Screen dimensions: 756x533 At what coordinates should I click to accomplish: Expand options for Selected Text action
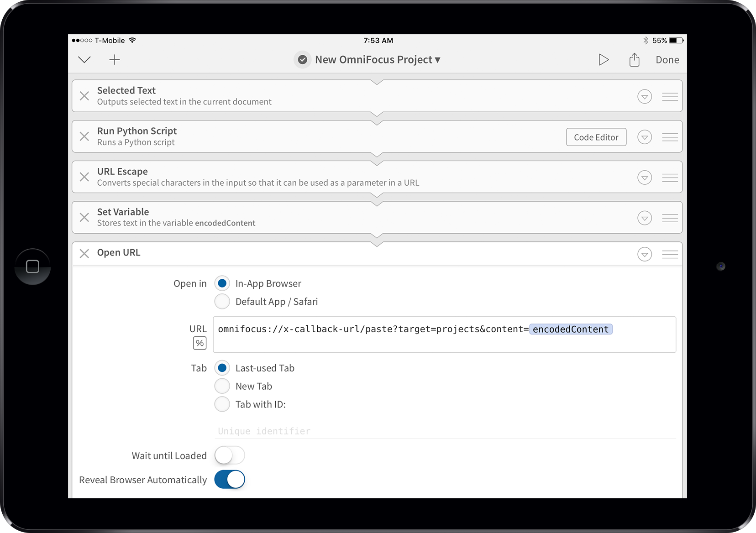(645, 96)
